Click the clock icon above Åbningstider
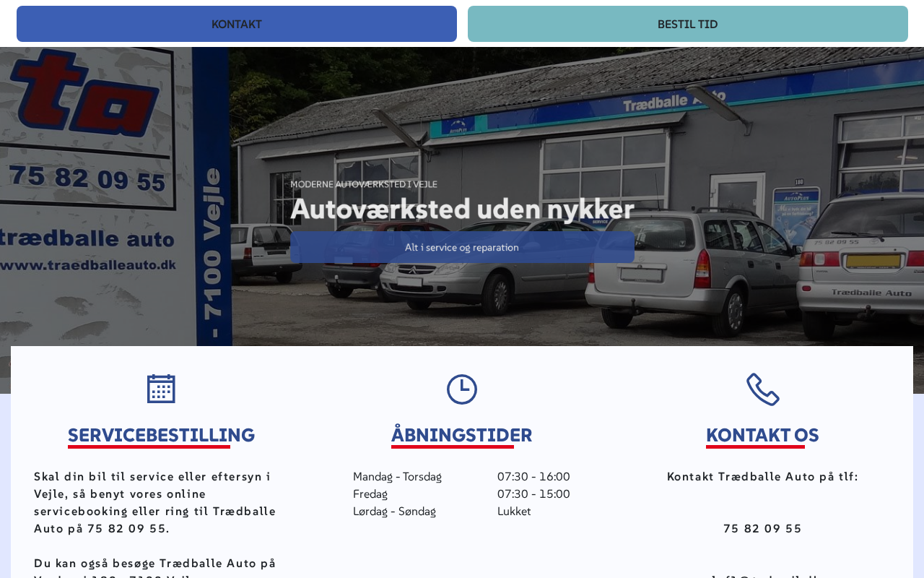 coord(462,389)
